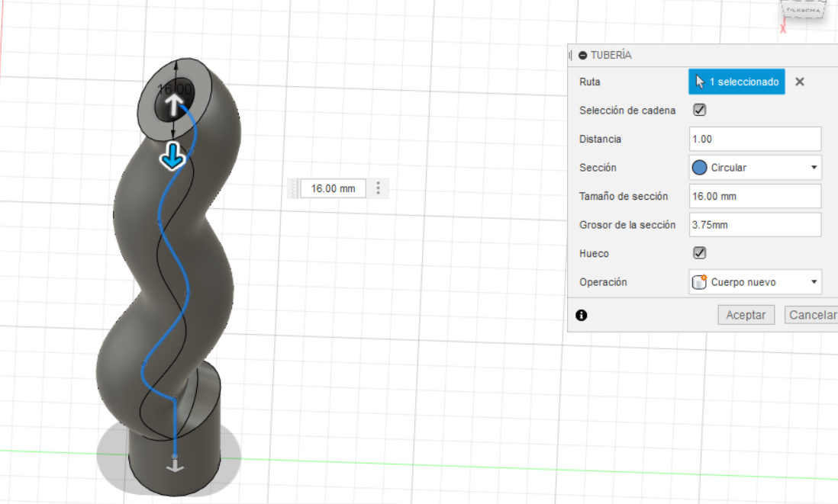Click the Aceptar button
Image resolution: width=838 pixels, height=504 pixels.
click(746, 315)
